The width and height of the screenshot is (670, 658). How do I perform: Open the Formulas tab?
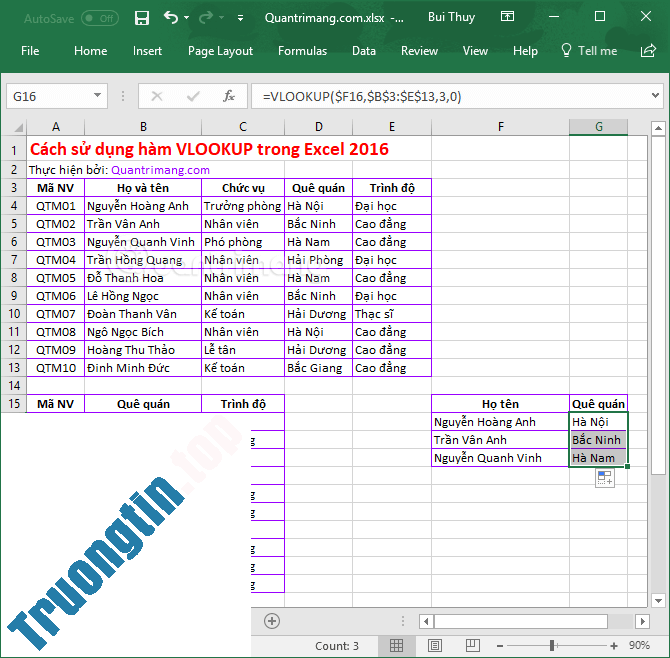coord(303,51)
